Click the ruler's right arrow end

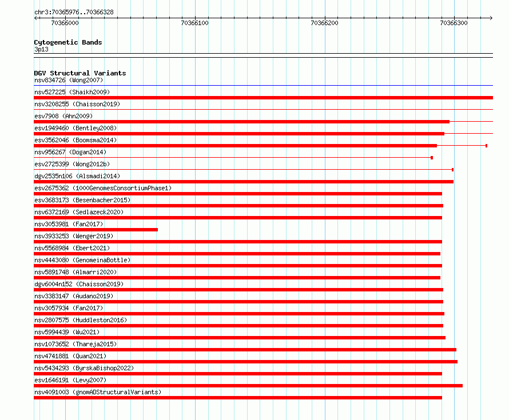coord(491,18)
